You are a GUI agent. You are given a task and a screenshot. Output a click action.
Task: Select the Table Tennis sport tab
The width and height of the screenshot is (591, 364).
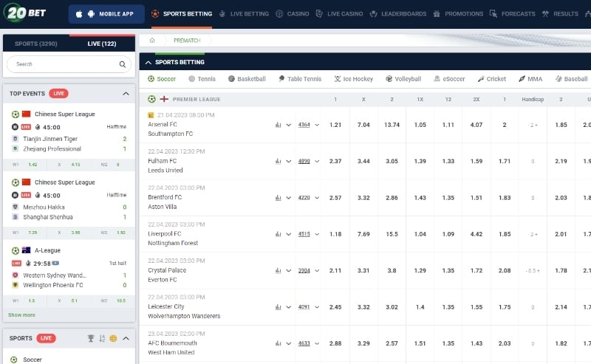(300, 79)
